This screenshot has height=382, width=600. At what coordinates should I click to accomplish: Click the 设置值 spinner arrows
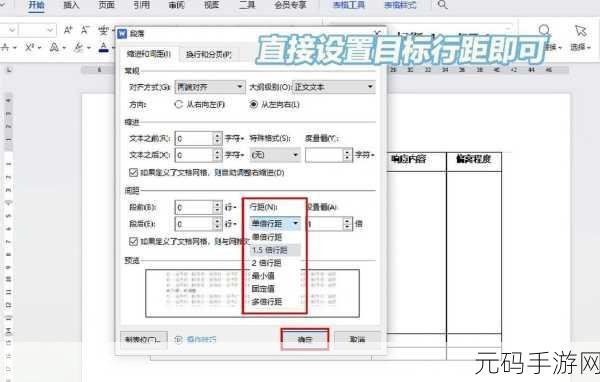point(347,224)
